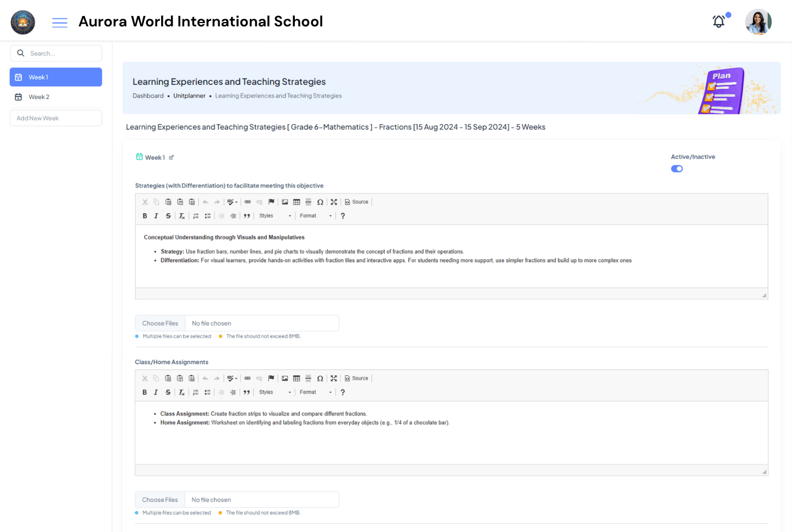
Task: Apply blockquote in the Assignments editor
Action: [246, 392]
